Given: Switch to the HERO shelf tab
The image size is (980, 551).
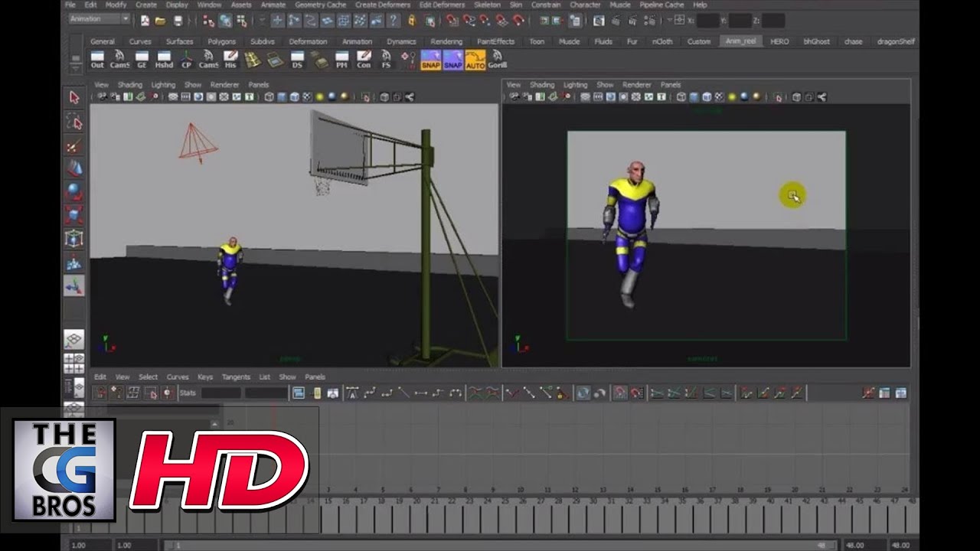Looking at the screenshot, I should click(779, 41).
